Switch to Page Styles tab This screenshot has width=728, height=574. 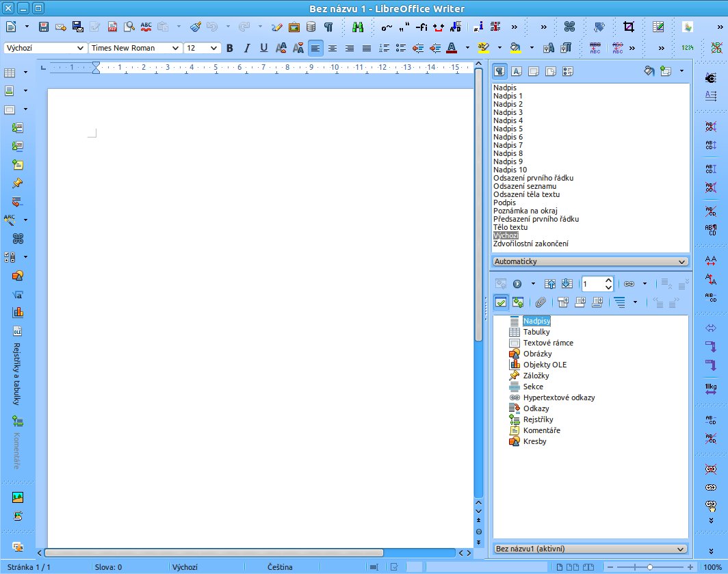coord(551,71)
